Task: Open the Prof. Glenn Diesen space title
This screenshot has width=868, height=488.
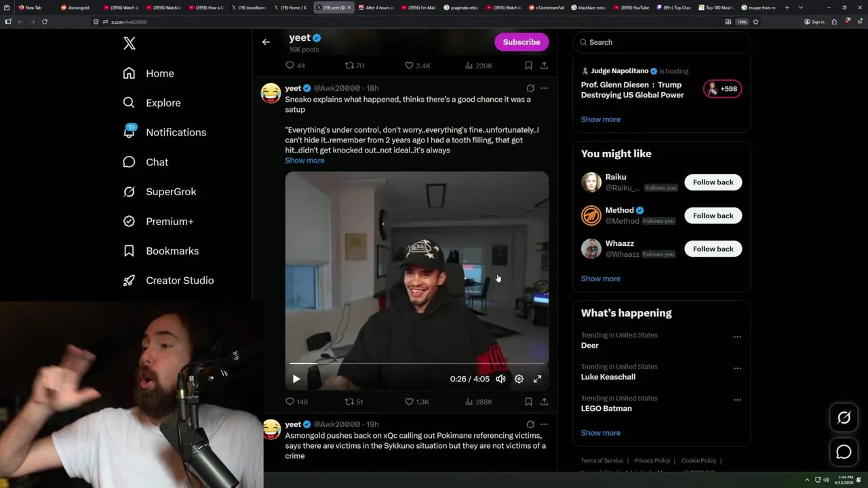Action: tap(632, 90)
